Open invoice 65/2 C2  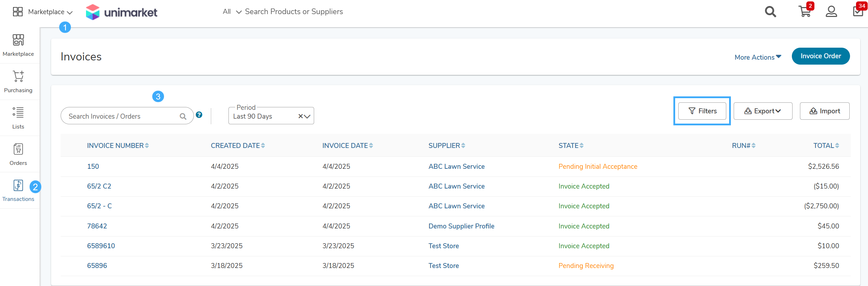click(99, 186)
